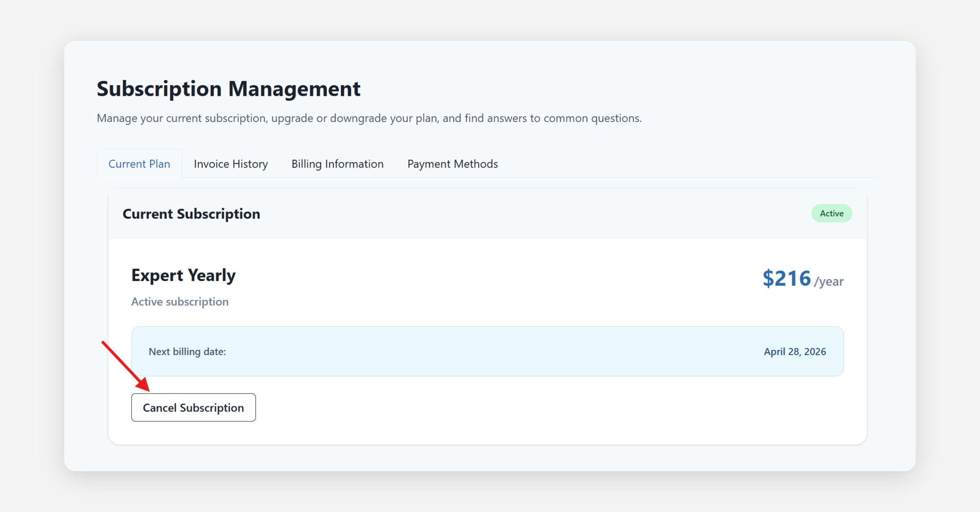980x512 pixels.
Task: Click the April 28, 2026 date
Action: pos(795,352)
